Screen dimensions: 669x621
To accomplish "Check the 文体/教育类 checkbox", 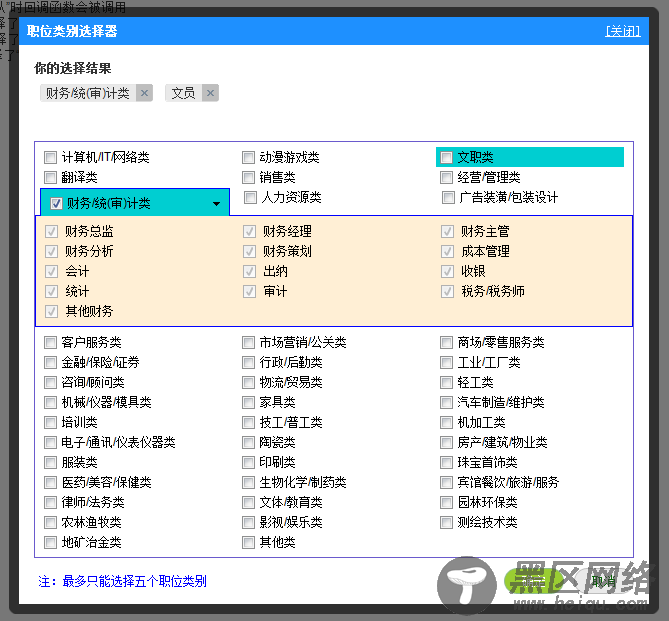I will 248,502.
